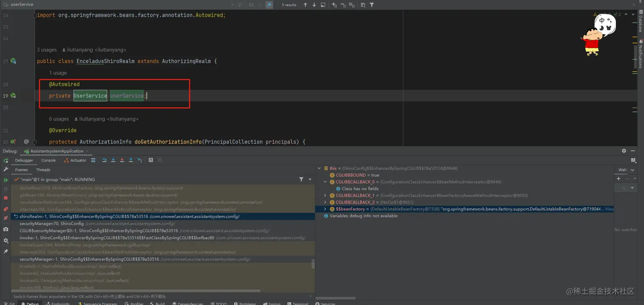Open the AssistantsystemApplication debug tab
Screen dimensions: 644x305
(x=57, y=151)
